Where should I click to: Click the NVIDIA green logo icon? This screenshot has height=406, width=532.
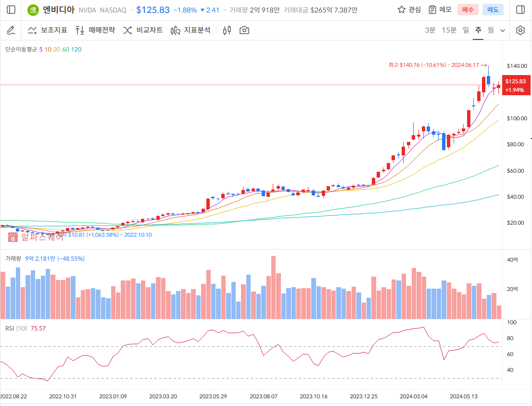[33, 10]
